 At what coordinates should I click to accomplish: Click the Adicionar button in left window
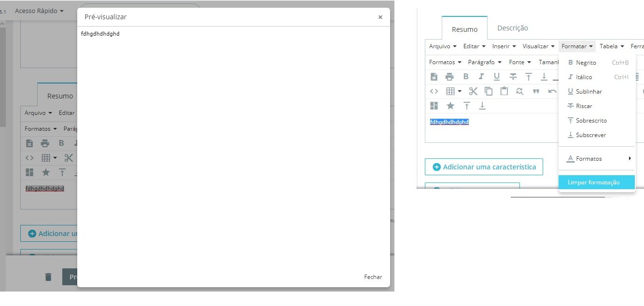[49, 233]
